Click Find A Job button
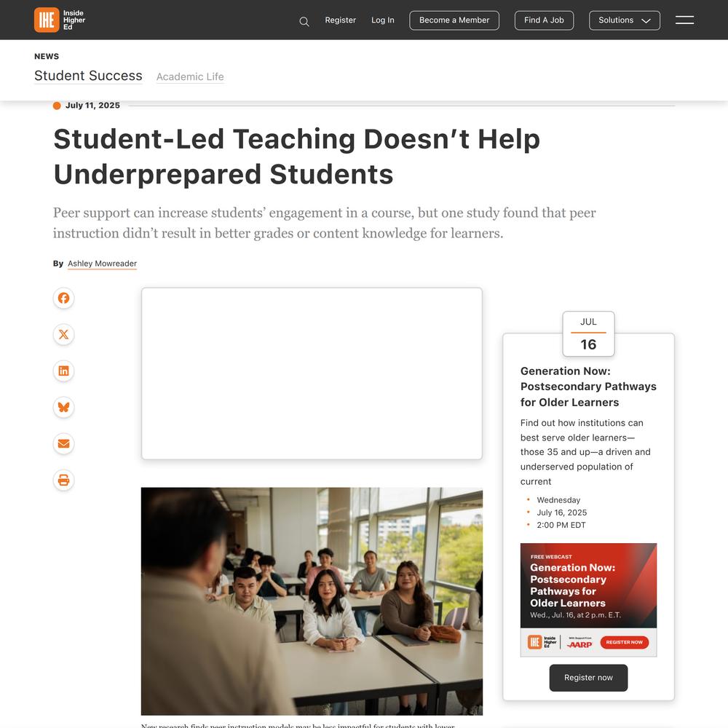Screen dimensions: 728x728 click(544, 20)
